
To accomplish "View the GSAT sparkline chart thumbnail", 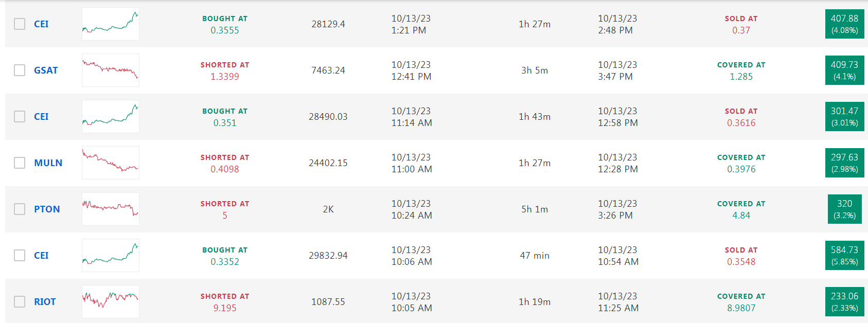I will (110, 70).
